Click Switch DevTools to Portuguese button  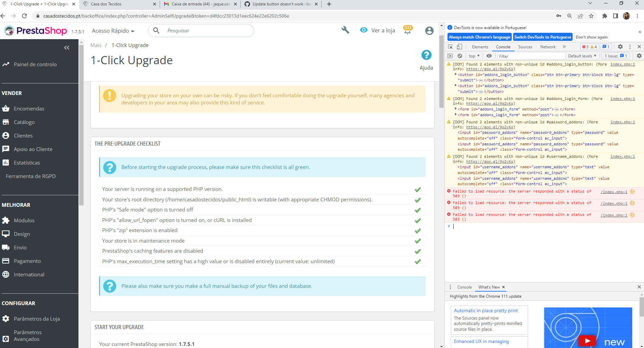point(543,37)
